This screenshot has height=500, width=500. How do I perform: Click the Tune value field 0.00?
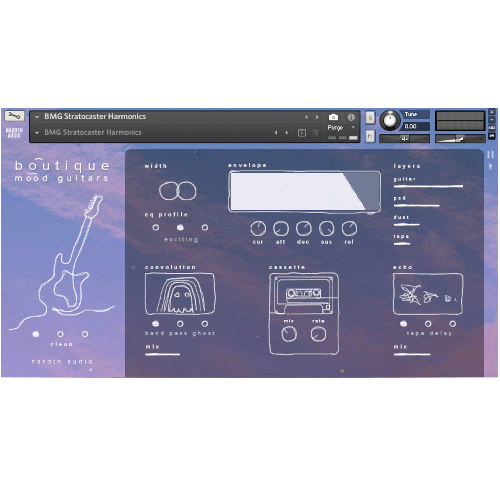[416, 126]
